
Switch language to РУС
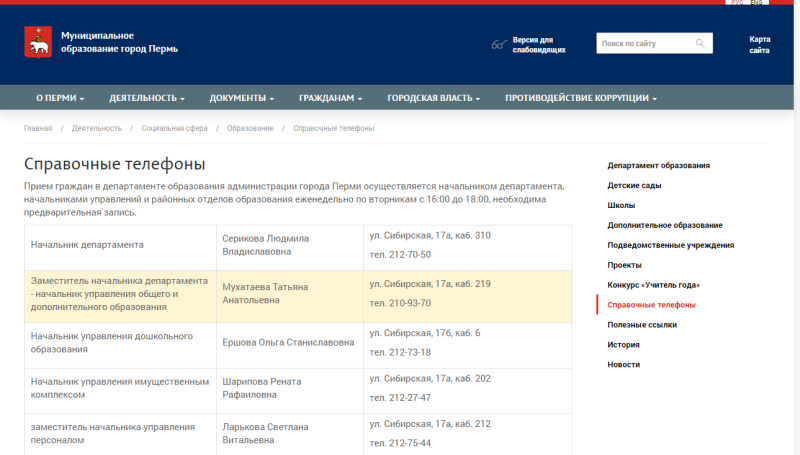pyautogui.click(x=737, y=3)
